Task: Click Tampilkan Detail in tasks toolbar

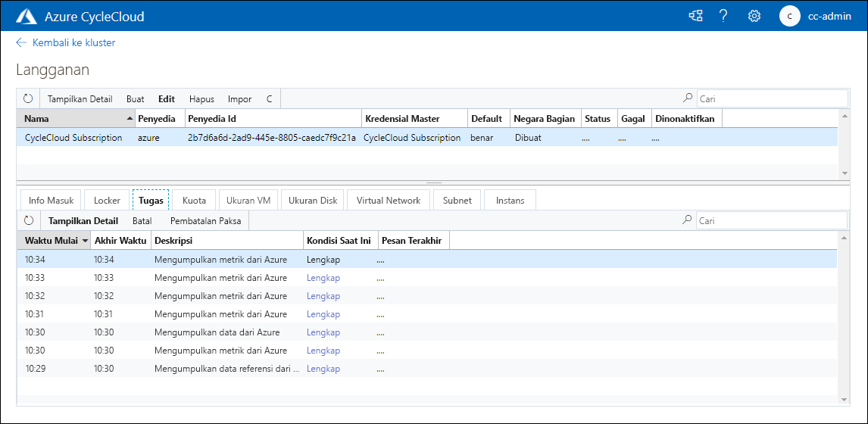Action: (83, 221)
